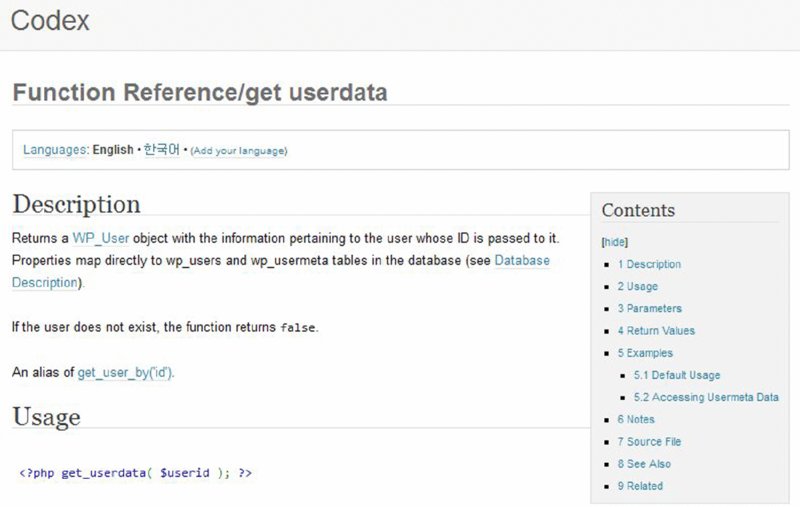The height and width of the screenshot is (507, 800).
Task: Open the get_user_by('id') alias link
Action: click(x=126, y=372)
